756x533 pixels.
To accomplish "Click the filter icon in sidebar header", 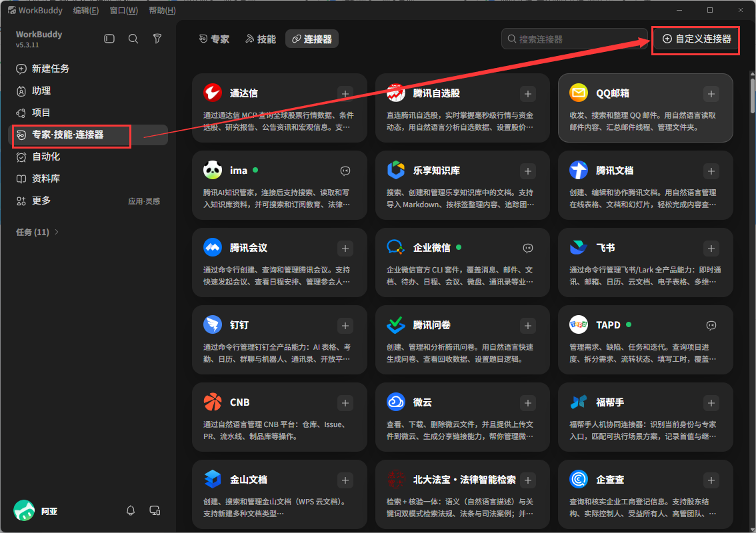I will [x=157, y=39].
